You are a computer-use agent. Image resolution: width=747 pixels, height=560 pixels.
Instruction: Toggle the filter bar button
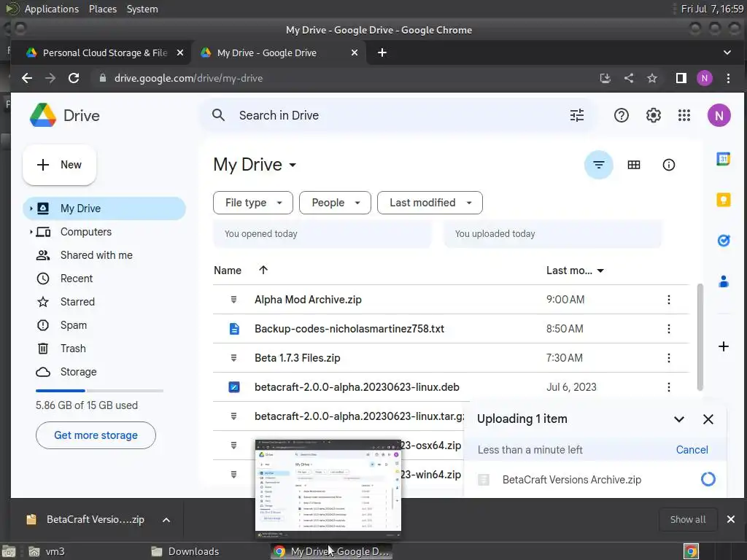tap(598, 165)
